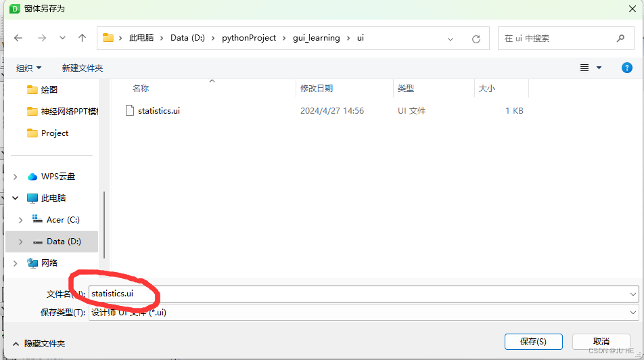Click the date 2024/4/27 14:56 cell

pos(332,110)
